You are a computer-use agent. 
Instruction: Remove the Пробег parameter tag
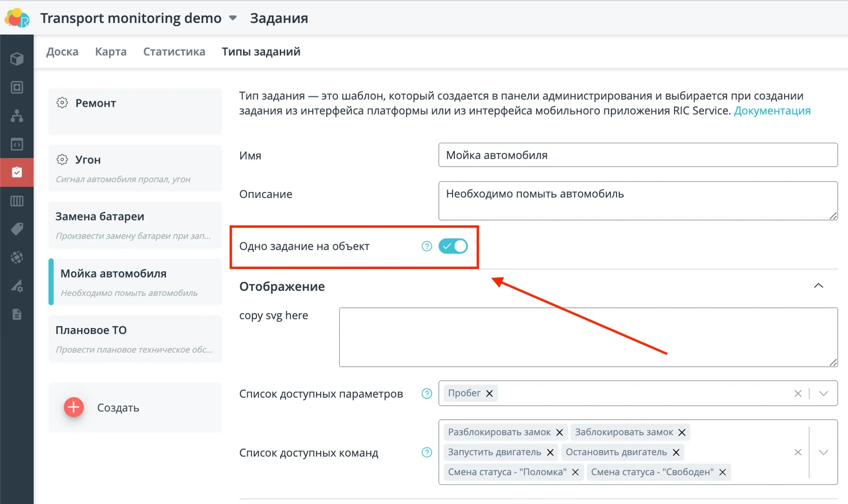pyautogui.click(x=489, y=393)
